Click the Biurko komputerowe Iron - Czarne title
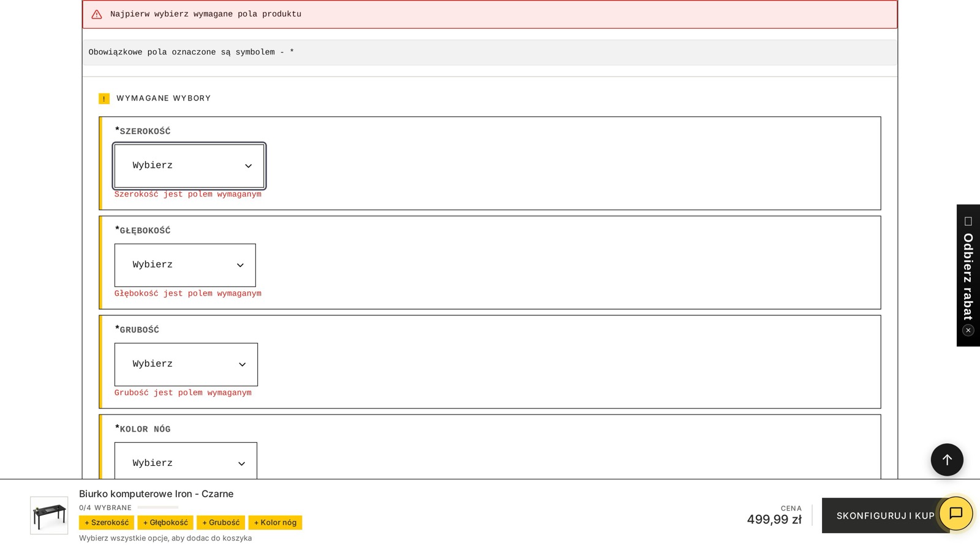Viewport: 980px width, 551px height. pyautogui.click(x=156, y=494)
